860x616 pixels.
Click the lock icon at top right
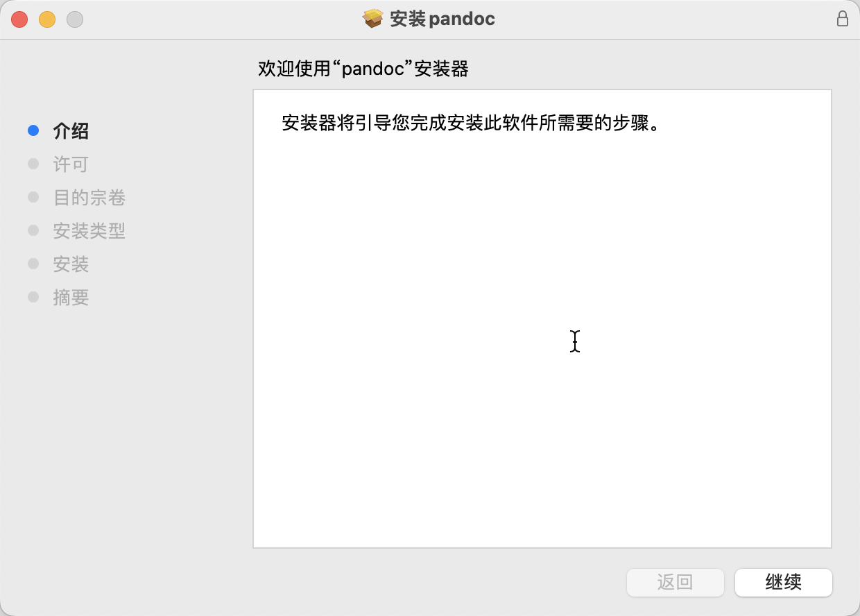coord(843,19)
